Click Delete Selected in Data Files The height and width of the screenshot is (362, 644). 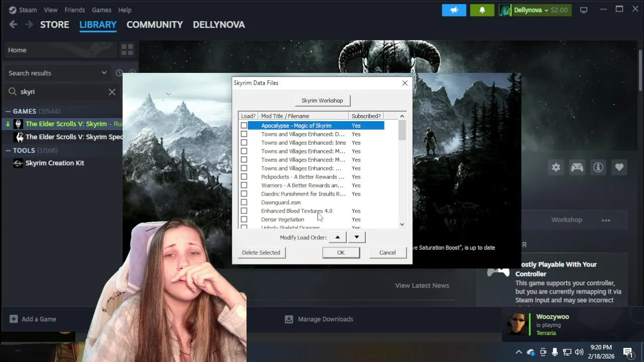point(261,252)
